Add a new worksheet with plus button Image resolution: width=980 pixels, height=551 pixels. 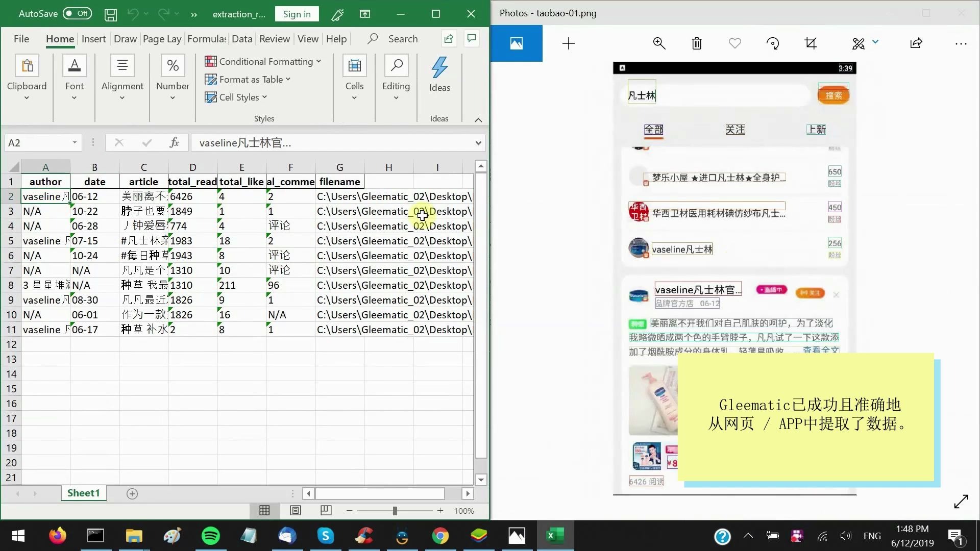coord(132,493)
